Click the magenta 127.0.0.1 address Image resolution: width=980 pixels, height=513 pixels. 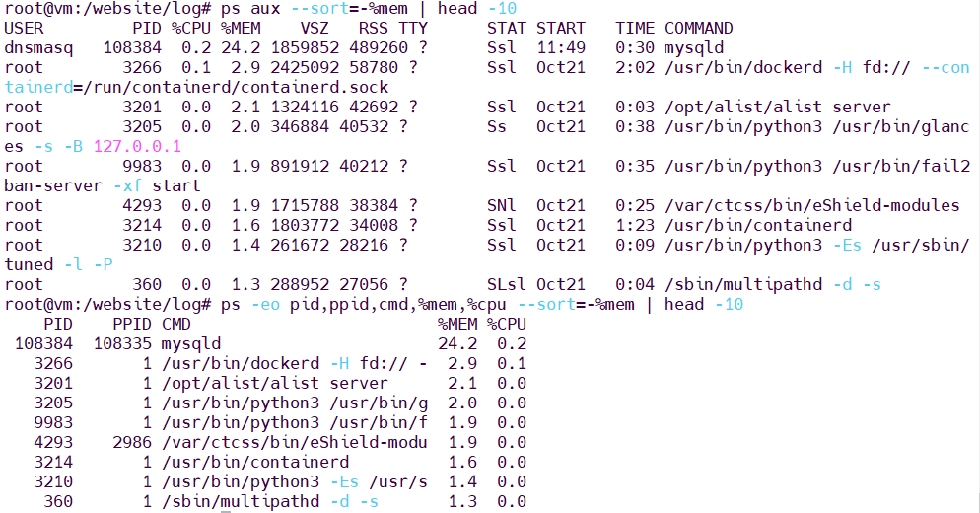[x=137, y=146]
